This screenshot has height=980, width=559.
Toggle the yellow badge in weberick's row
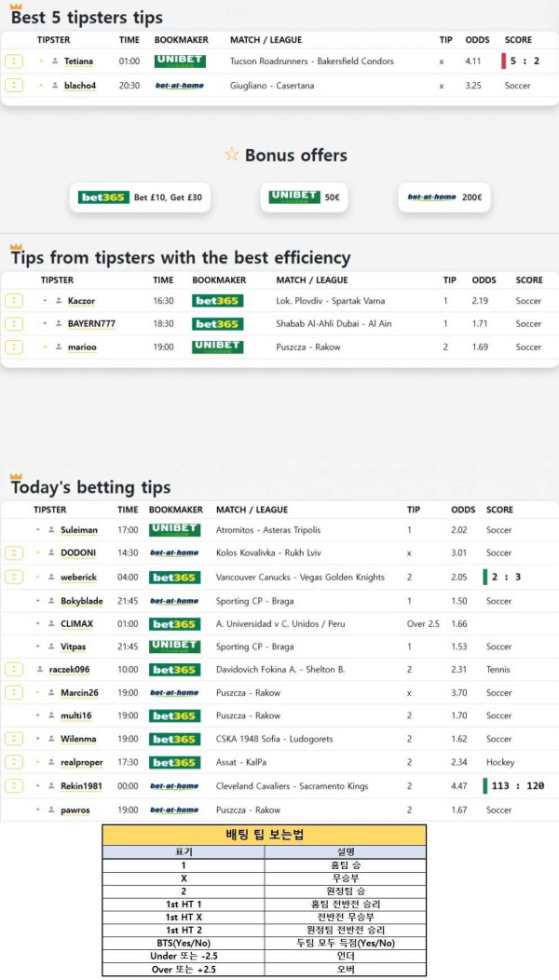pos(14,578)
